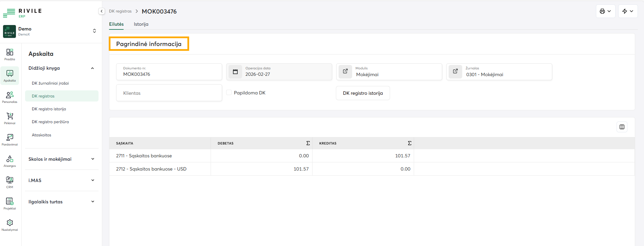Go to DK registras breadcrumb link
This screenshot has height=246, width=644.
click(120, 11)
